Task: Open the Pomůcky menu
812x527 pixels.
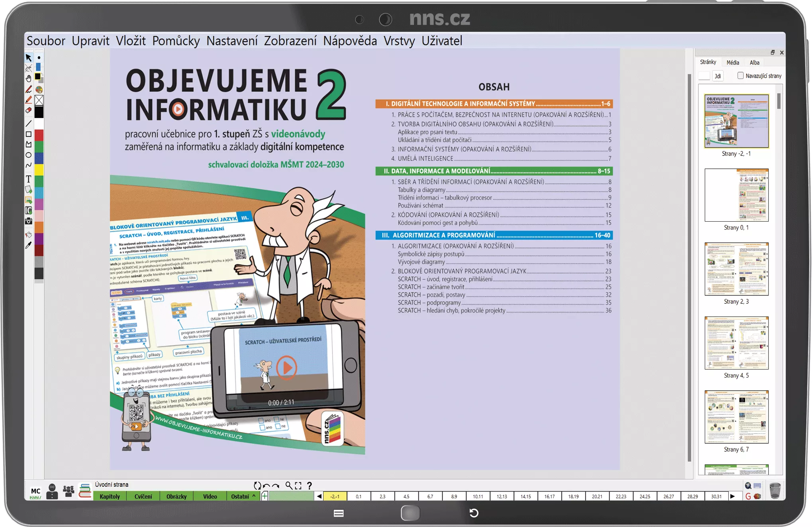Action: click(x=176, y=41)
